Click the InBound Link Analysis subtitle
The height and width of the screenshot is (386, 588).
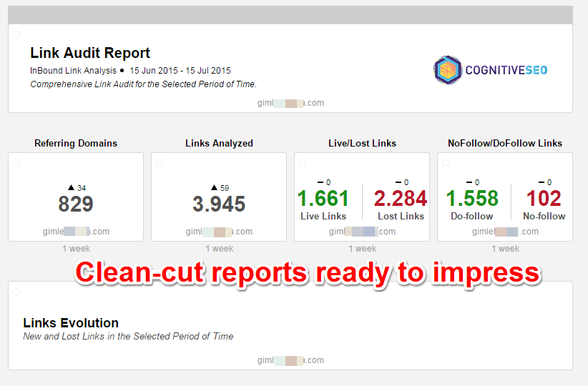click(73, 71)
